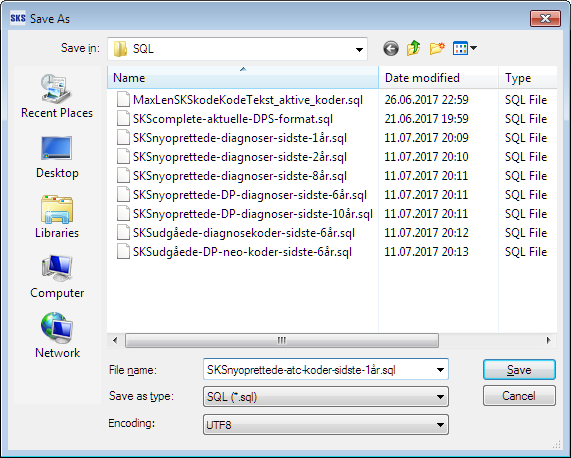571x458 pixels.
Task: Select the SKScomplete-aktuelle-DPS-format.sql file name
Action: point(233,119)
